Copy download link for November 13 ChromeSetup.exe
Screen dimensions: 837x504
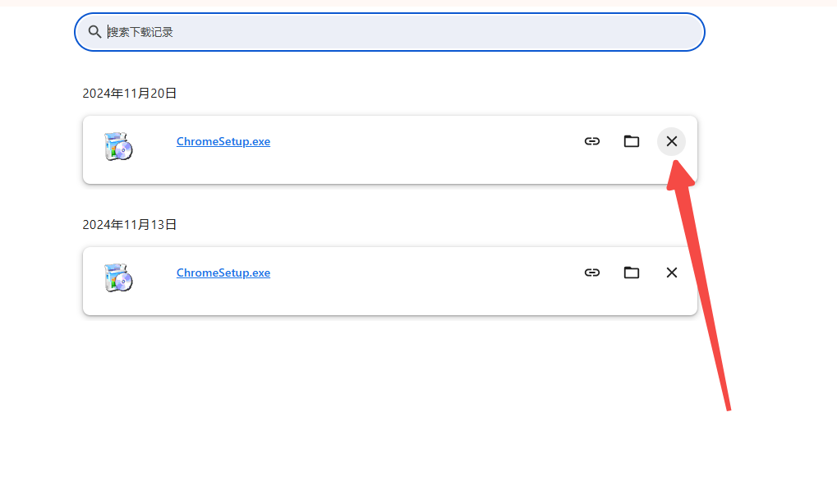click(x=592, y=273)
